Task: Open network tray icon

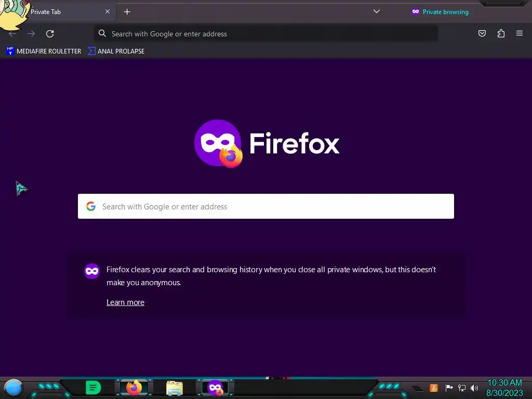Action: pyautogui.click(x=461, y=388)
